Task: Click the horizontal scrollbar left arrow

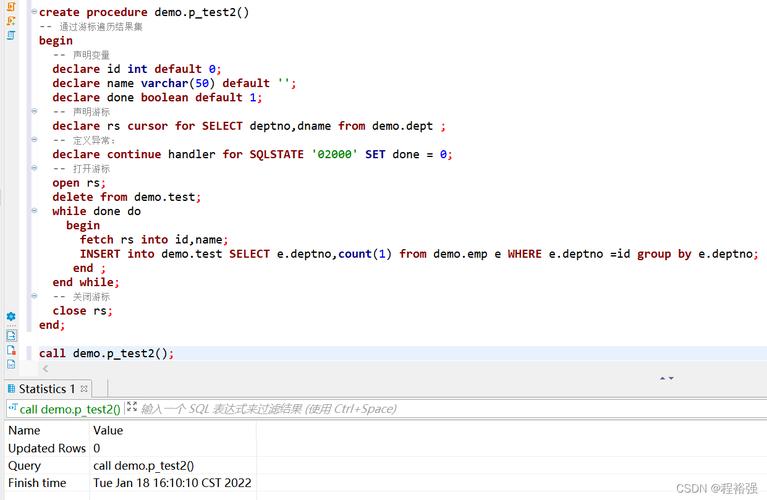Action: pos(45,369)
